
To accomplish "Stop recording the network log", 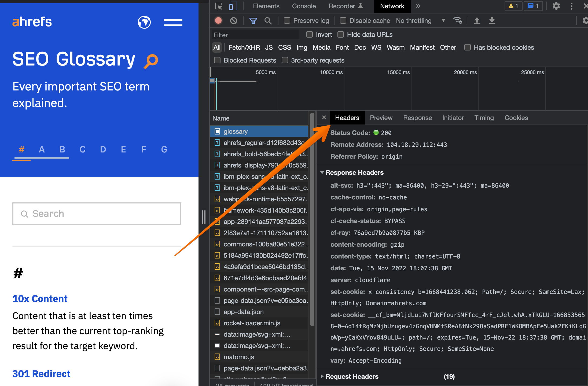I will click(x=218, y=20).
